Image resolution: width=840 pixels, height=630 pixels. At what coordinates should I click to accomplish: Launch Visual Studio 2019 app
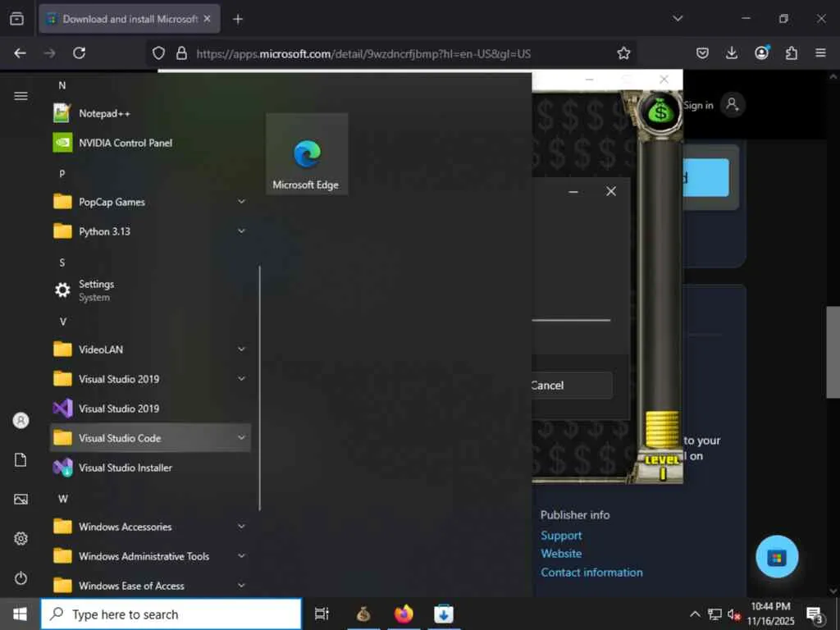tap(150, 409)
